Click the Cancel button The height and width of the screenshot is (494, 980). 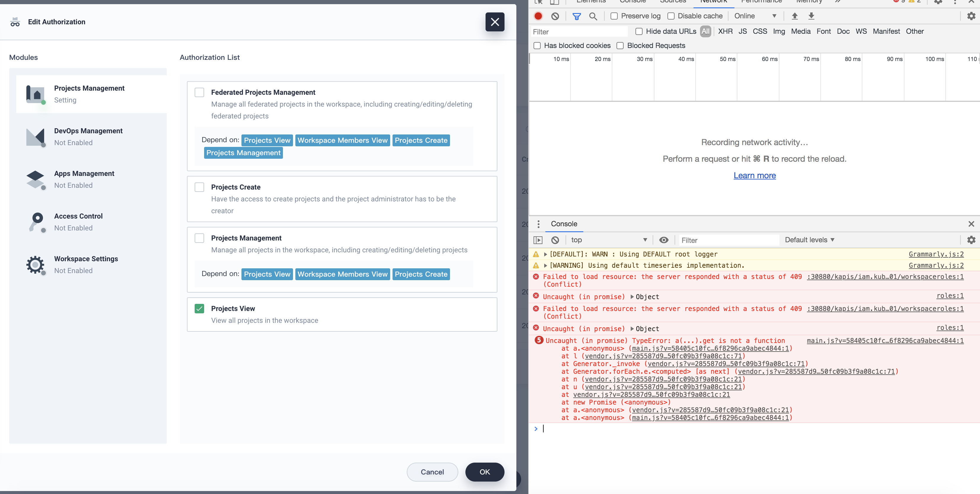coord(432,472)
